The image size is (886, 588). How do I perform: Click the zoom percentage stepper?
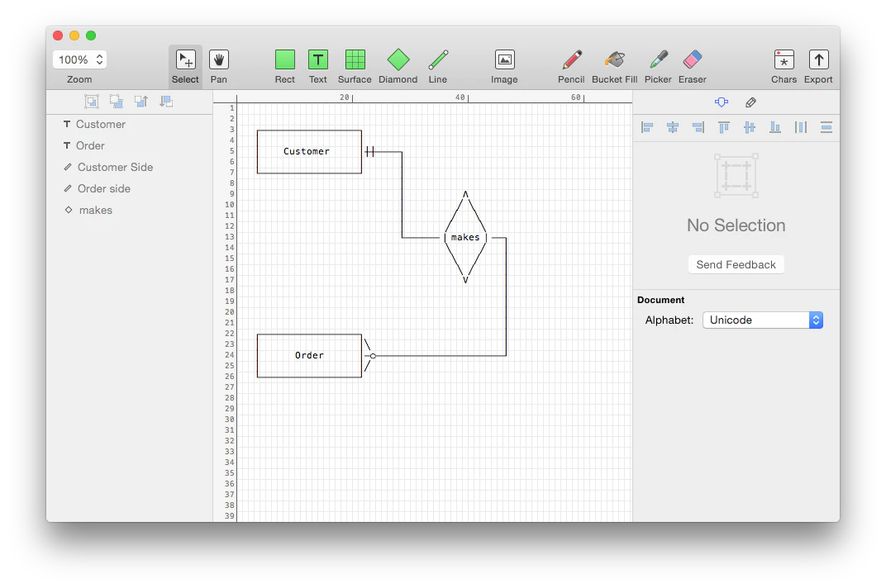(x=99, y=59)
